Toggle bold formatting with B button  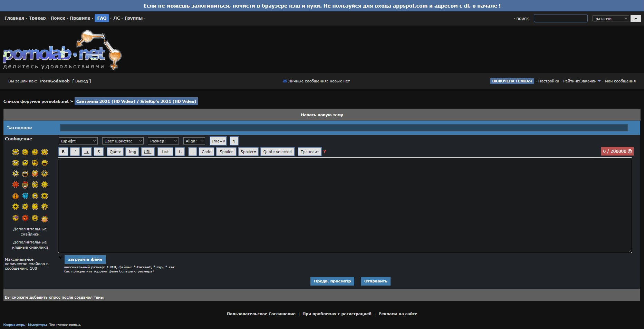63,152
